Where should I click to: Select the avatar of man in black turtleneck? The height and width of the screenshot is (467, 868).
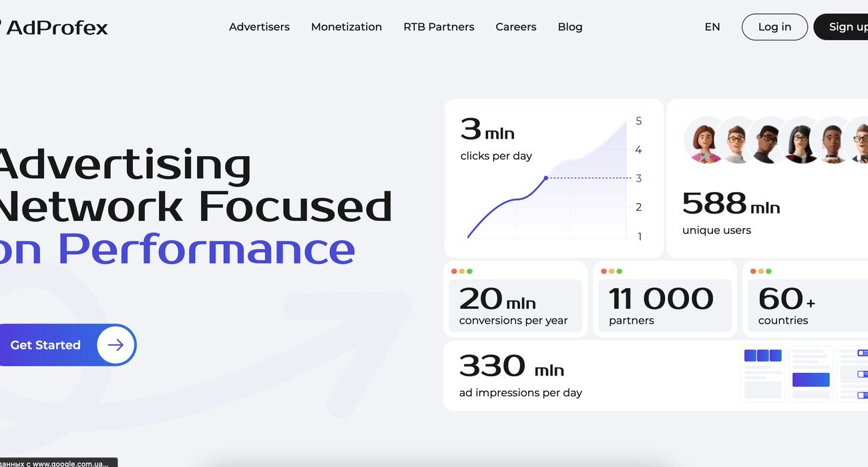(768, 140)
